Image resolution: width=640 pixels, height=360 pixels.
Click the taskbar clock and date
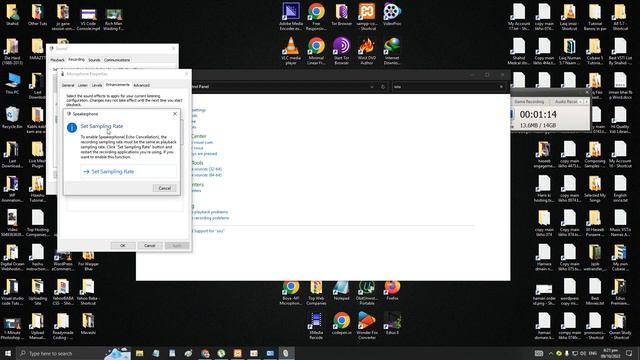pyautogui.click(x=611, y=353)
